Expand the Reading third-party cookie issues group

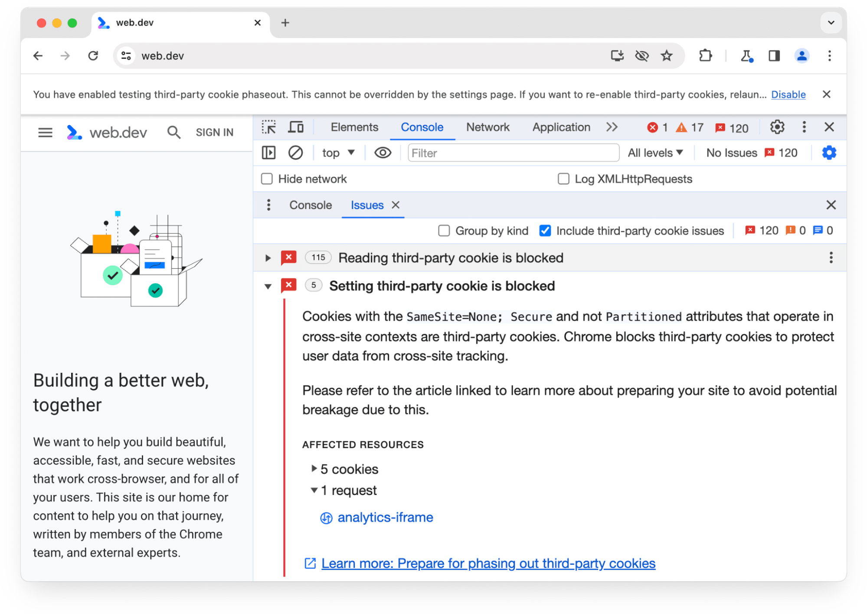pyautogui.click(x=267, y=257)
